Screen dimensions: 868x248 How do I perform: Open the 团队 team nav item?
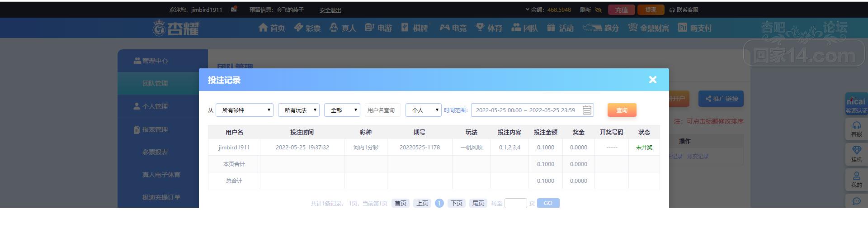click(x=524, y=28)
